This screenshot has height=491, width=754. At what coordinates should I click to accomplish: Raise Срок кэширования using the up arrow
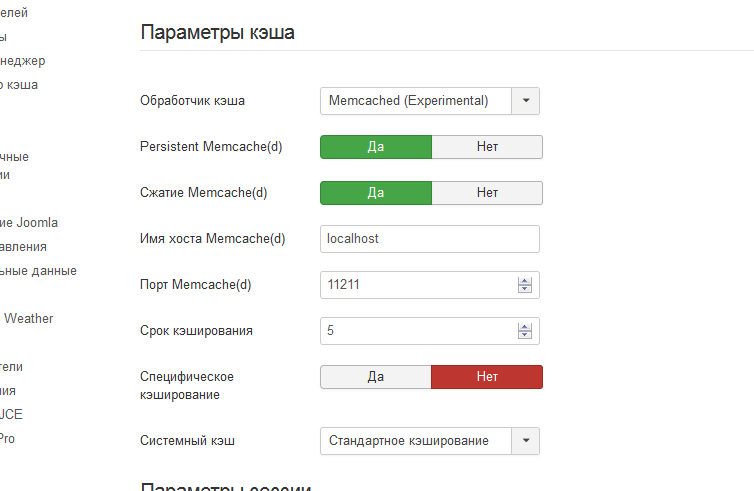(524, 327)
